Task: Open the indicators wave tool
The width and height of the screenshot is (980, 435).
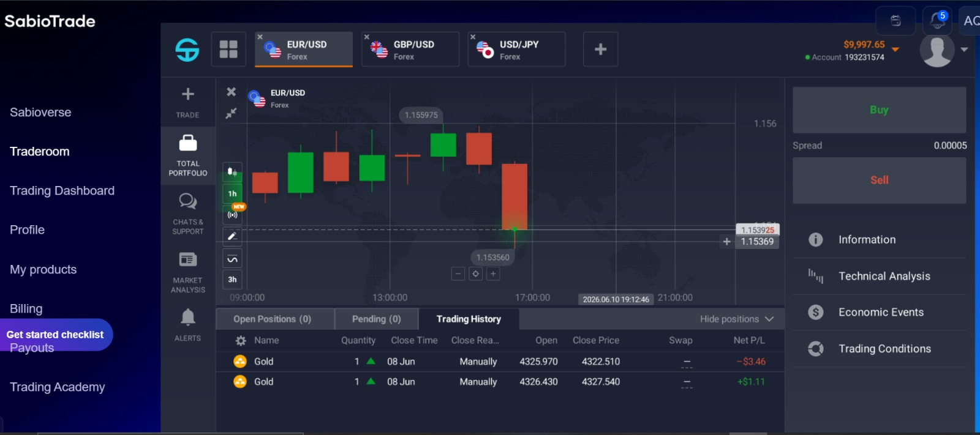Action: point(232,258)
